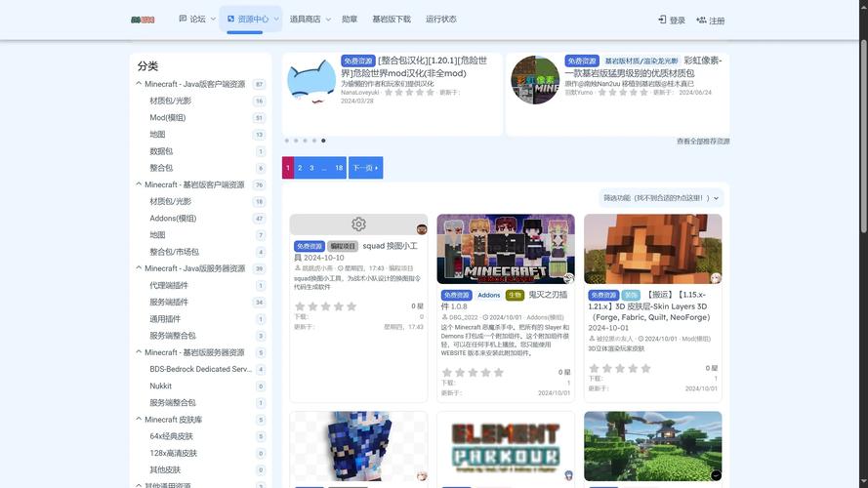Open the 鬼灭之刃 Minecraft cover image

(506, 249)
